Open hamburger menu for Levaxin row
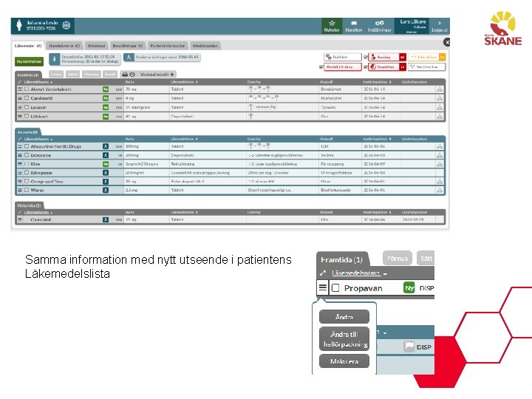Viewport: 532px width, 399px height. [x=20, y=107]
